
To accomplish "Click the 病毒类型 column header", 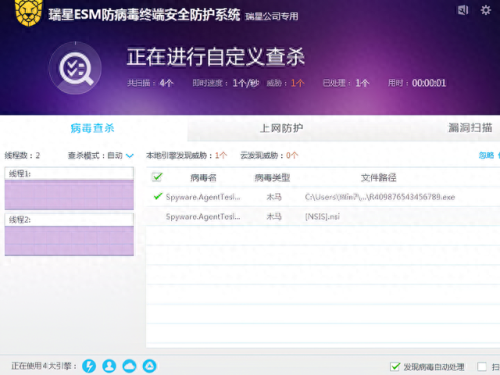I will [272, 178].
